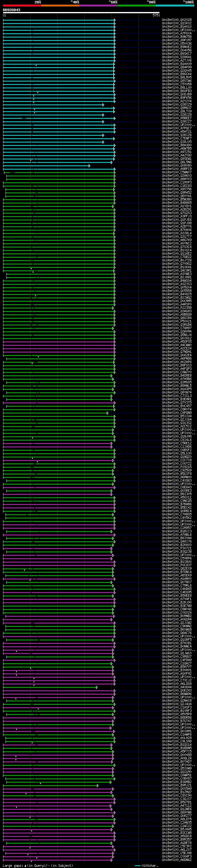The height and width of the screenshot is (868, 197).
Task: Select the UniRef100_A7PQC7 label
Action: (177, 128)
